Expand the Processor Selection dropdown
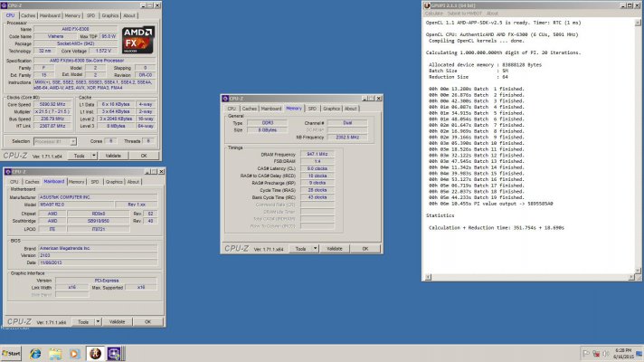This screenshot has height=362, width=644. pos(73,141)
